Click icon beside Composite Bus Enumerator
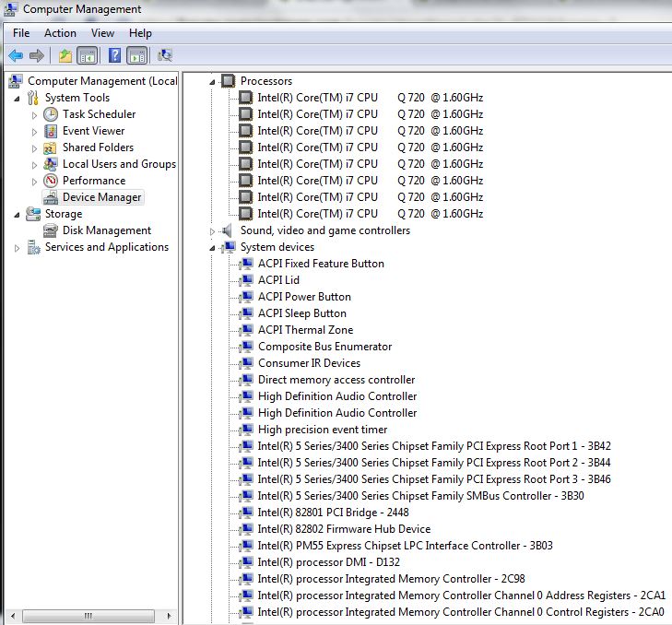Screen dimensions: 672x625 click(246, 347)
